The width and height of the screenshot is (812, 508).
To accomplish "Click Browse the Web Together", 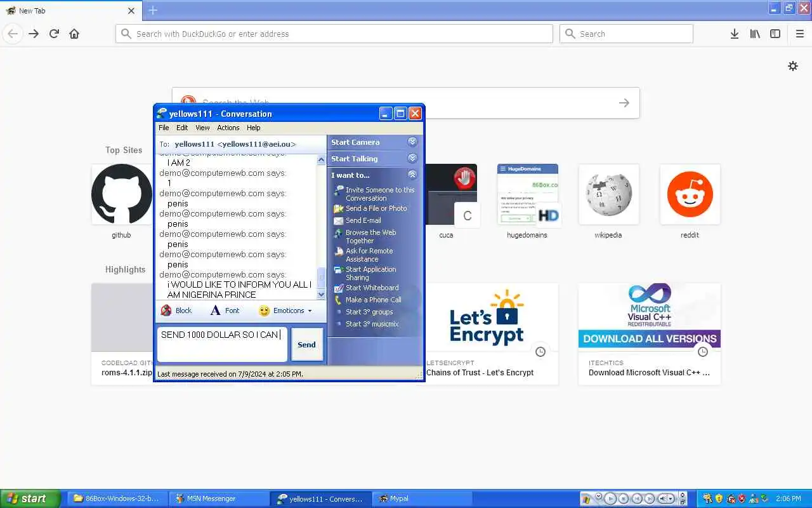I will [x=365, y=236].
